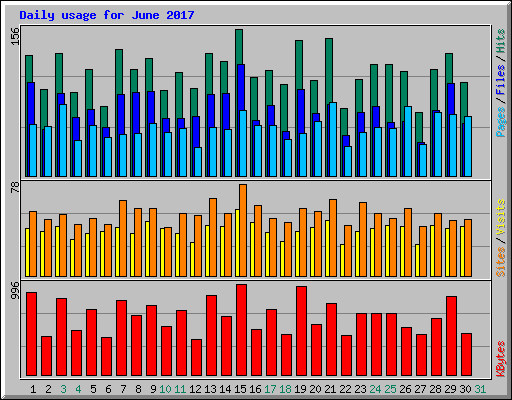Click the orange Sites bar for day 23
Image resolution: width=512 pixels, height=400 pixels.
(363, 239)
